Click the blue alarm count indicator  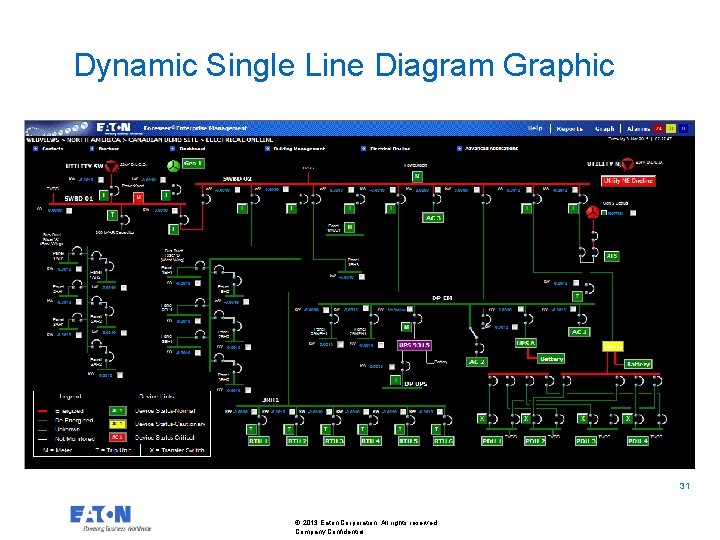point(683,129)
